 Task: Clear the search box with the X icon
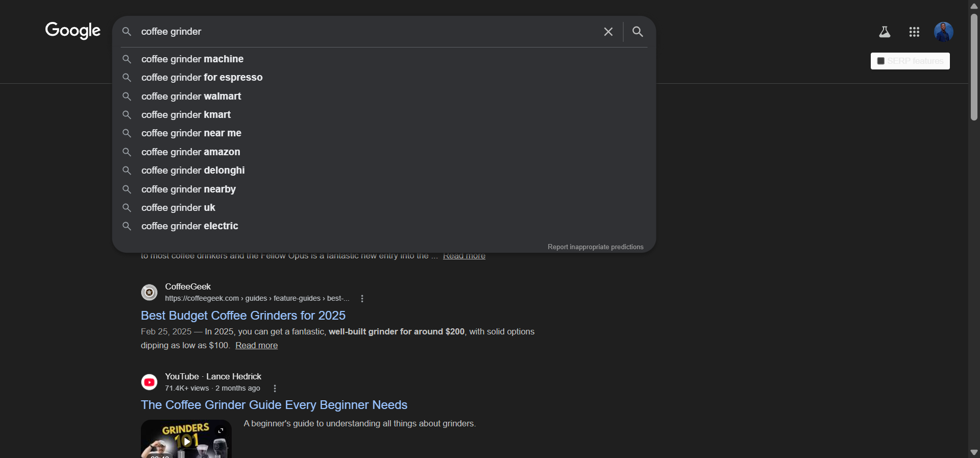coord(608,32)
